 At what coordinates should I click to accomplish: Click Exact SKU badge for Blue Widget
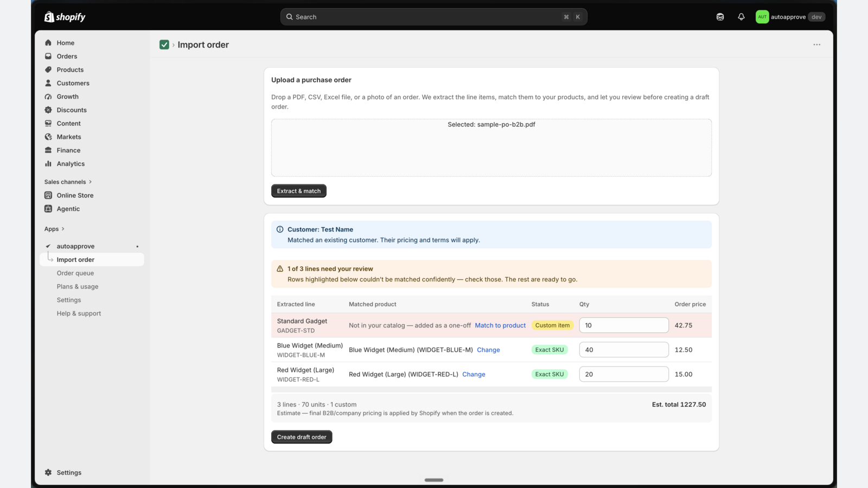(550, 350)
